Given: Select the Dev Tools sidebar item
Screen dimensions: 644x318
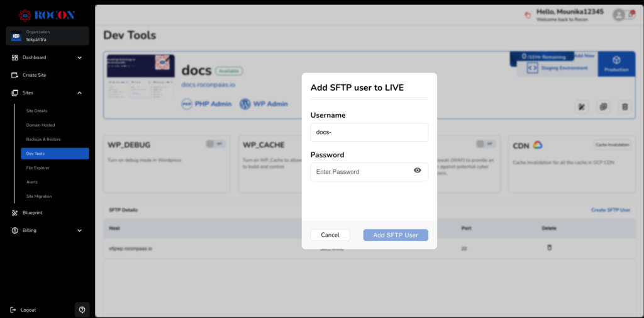Looking at the screenshot, I should [55, 154].
